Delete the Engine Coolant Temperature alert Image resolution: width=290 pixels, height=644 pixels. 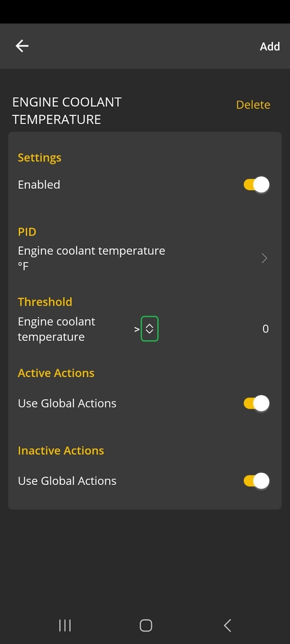tap(253, 104)
